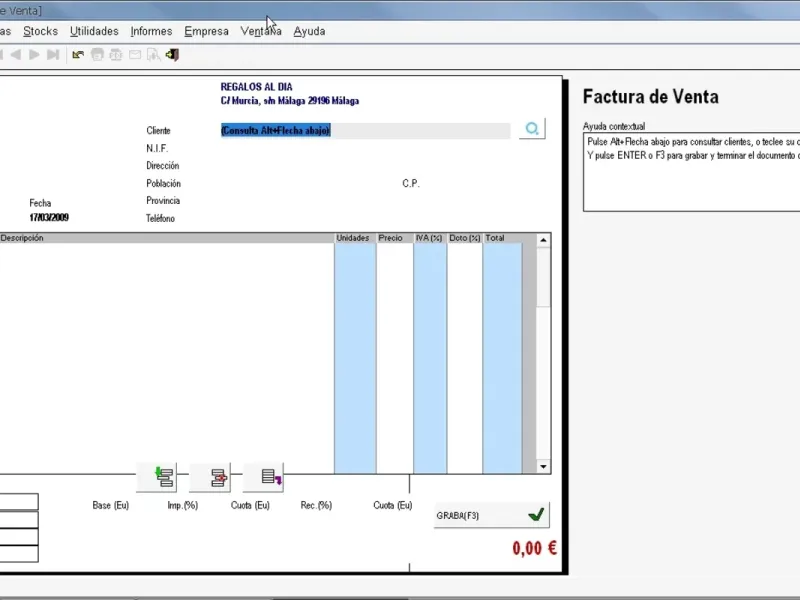Click the company address C/ Murcia line

pos(290,101)
